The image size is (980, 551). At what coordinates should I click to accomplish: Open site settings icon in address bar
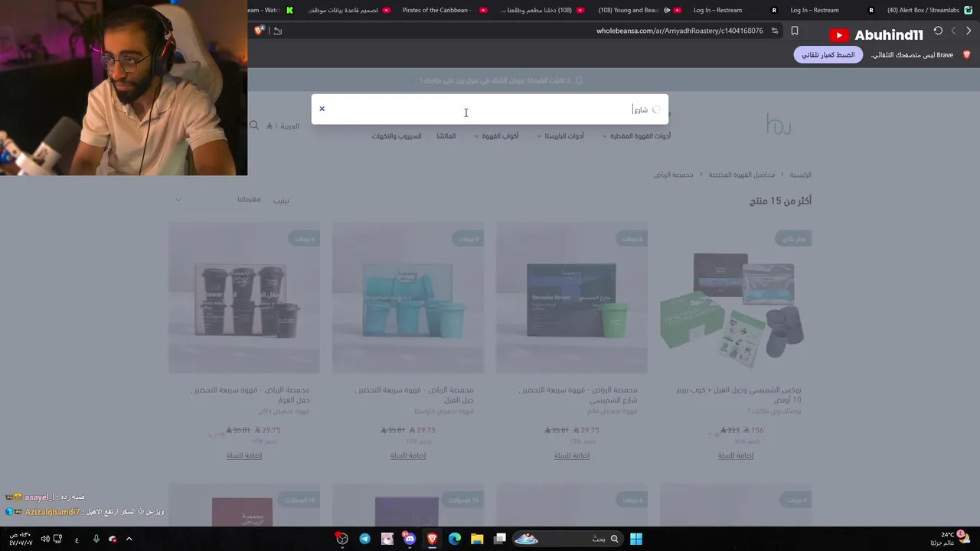pos(775,31)
